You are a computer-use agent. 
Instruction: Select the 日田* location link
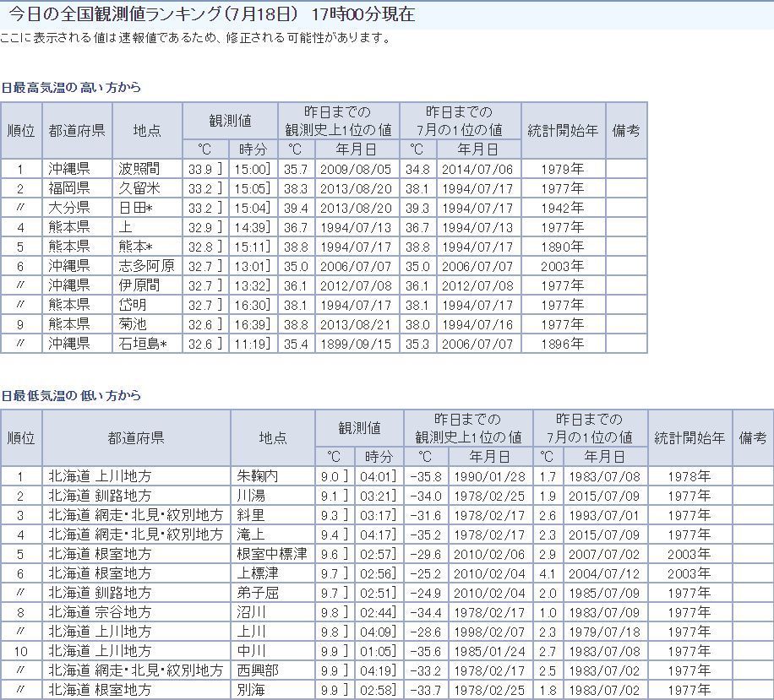pyautogui.click(x=135, y=208)
